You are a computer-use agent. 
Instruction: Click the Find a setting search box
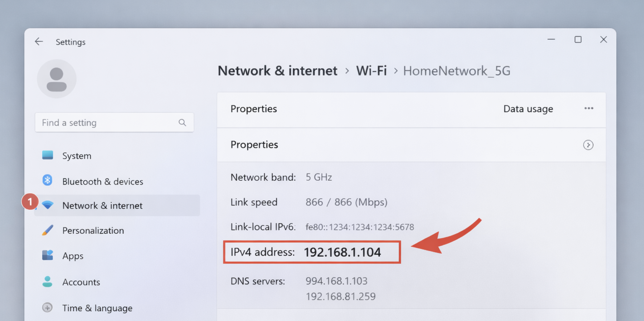(x=109, y=123)
